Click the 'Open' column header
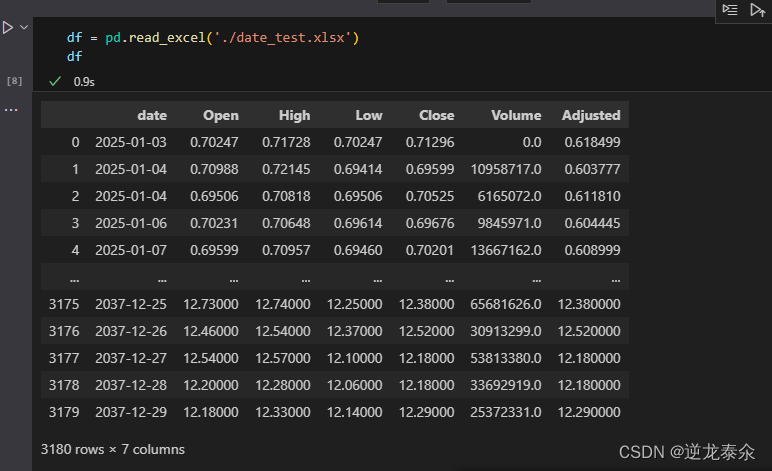Viewport: 772px width, 471px height. tap(221, 115)
